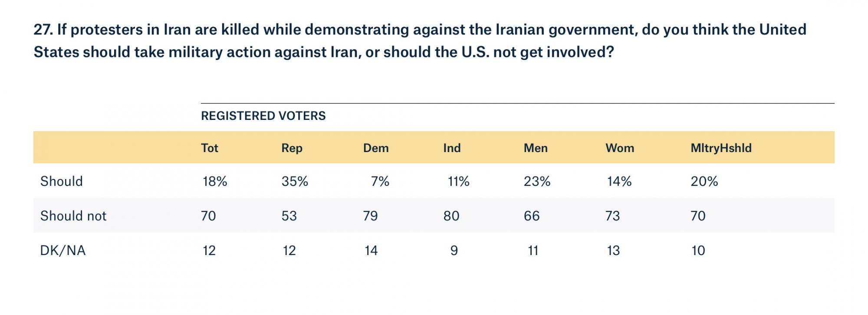
Task: Click the Should not row label
Action: coord(73,216)
